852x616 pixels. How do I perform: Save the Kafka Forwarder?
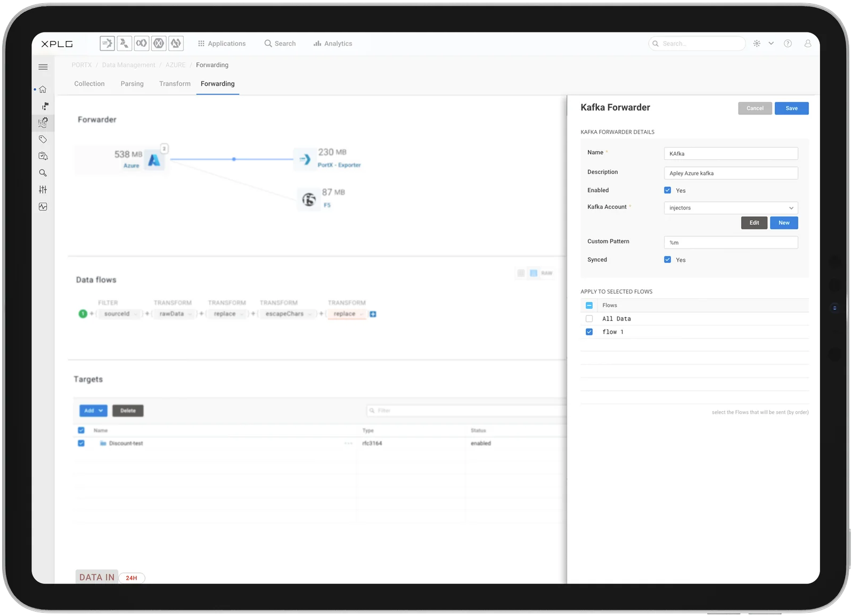[x=791, y=108]
